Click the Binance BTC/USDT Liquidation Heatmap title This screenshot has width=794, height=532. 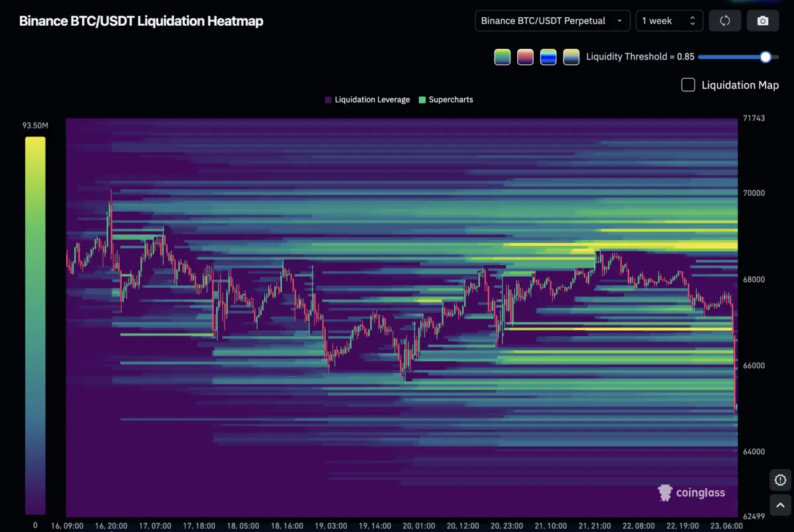click(x=141, y=21)
